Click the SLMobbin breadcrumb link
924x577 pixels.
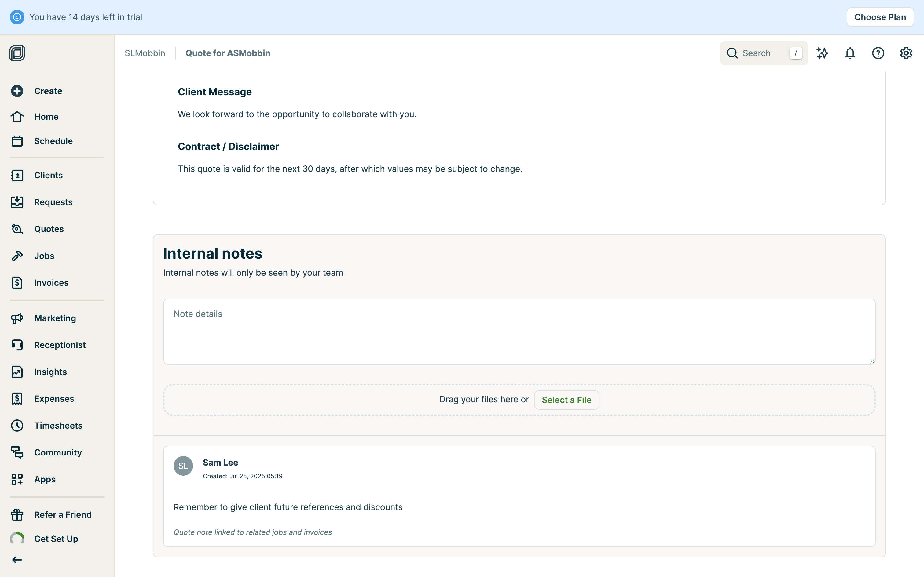tap(145, 53)
